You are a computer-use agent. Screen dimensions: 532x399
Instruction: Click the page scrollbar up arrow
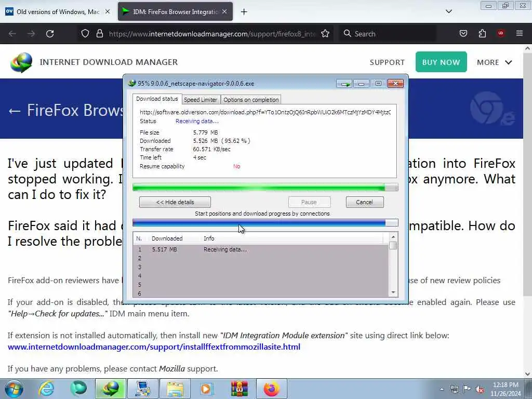[527, 48]
